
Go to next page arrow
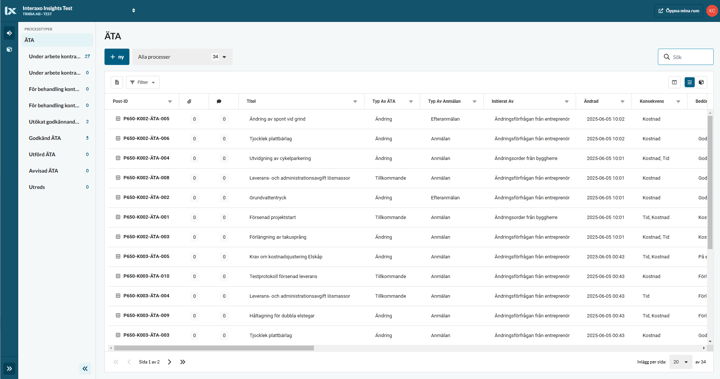pyautogui.click(x=169, y=362)
